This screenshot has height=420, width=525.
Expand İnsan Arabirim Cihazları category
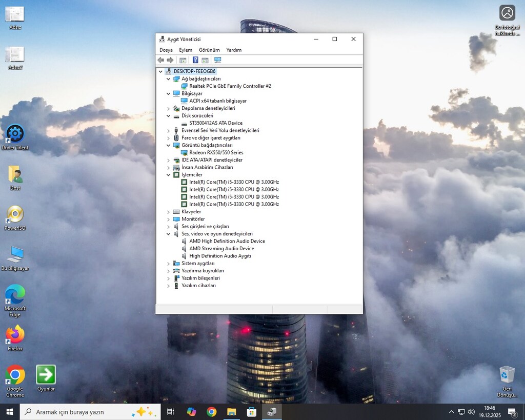168,167
